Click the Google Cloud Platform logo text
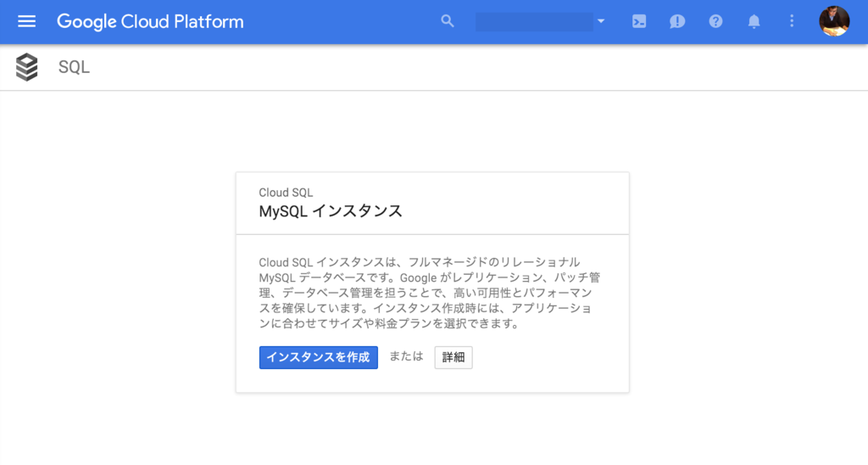Image resolution: width=868 pixels, height=465 pixels. click(150, 21)
